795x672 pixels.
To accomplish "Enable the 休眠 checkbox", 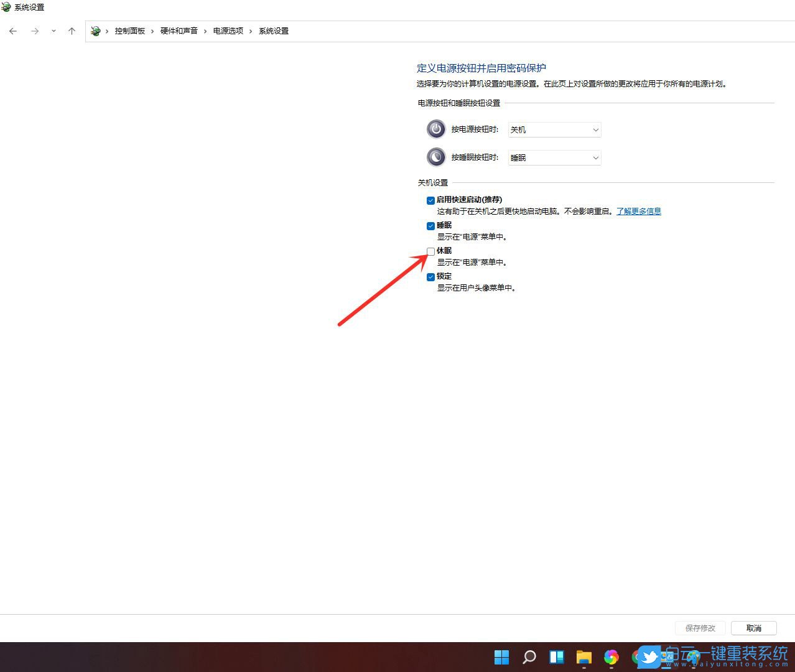I will (430, 251).
